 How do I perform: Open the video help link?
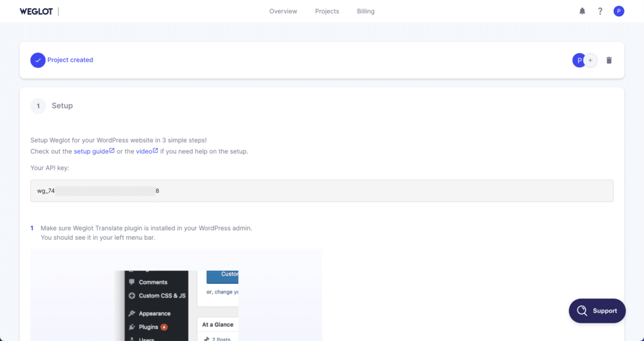click(144, 151)
